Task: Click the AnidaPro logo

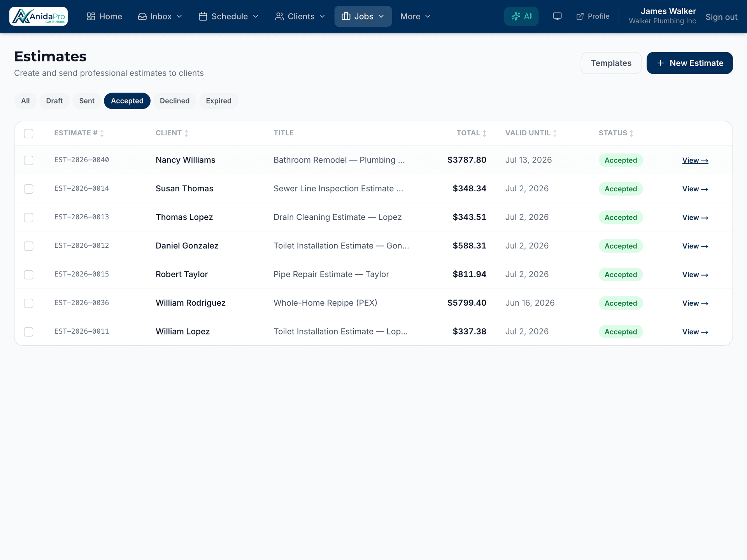Action: coord(39,16)
